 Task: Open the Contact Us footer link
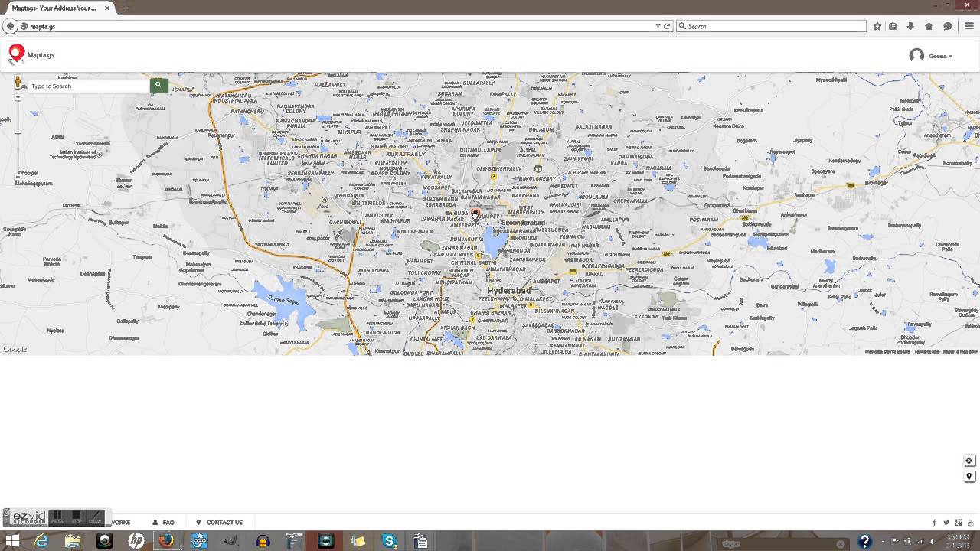tap(219, 523)
